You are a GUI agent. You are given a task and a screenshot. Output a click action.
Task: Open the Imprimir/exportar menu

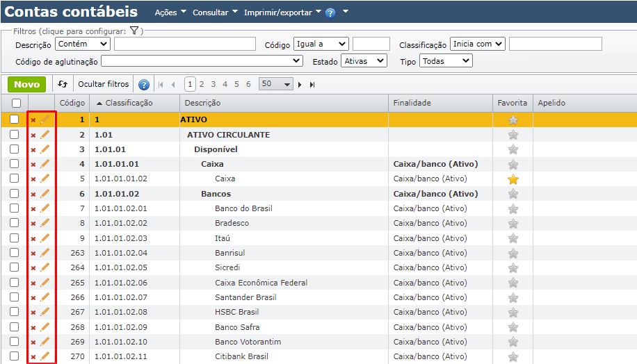coord(282,13)
